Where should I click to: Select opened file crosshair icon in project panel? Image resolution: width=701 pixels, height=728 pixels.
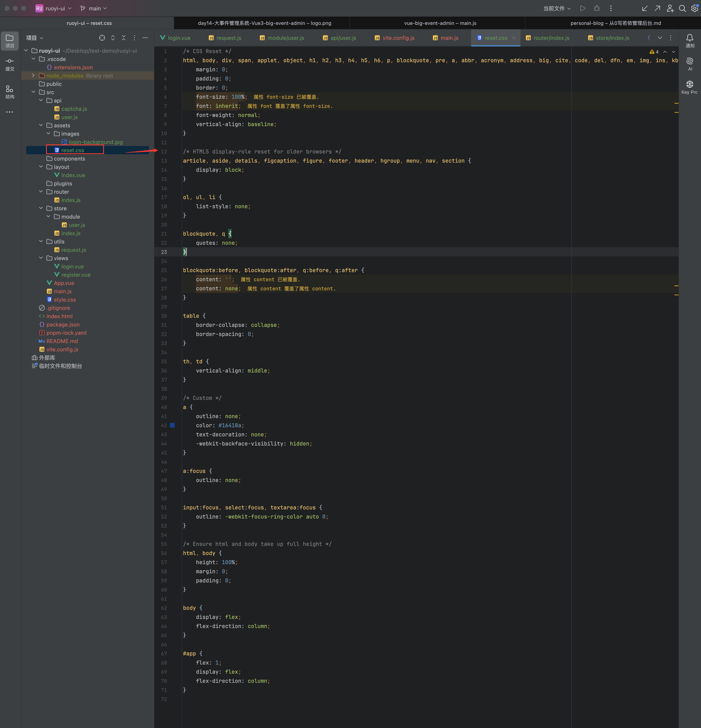click(102, 38)
